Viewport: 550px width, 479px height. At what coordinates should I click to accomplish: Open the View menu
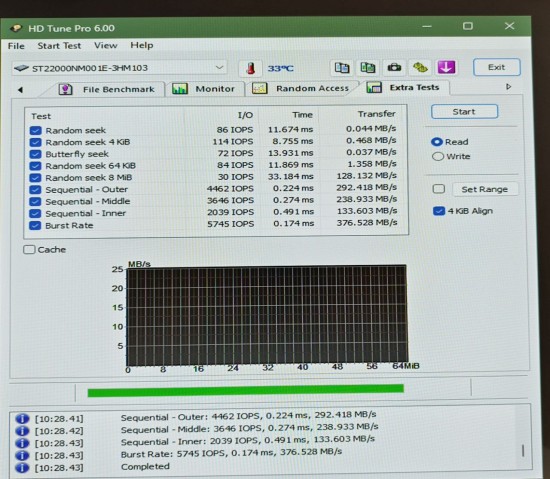click(106, 45)
